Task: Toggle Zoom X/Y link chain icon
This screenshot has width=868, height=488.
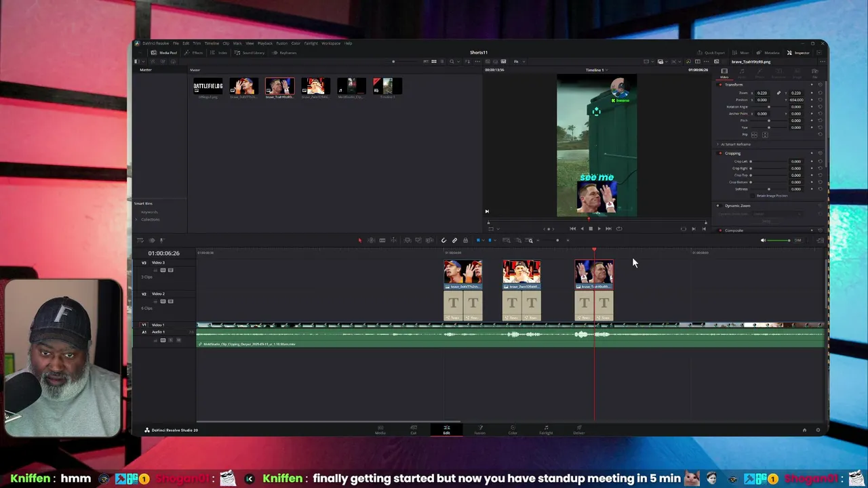Action: (x=778, y=93)
